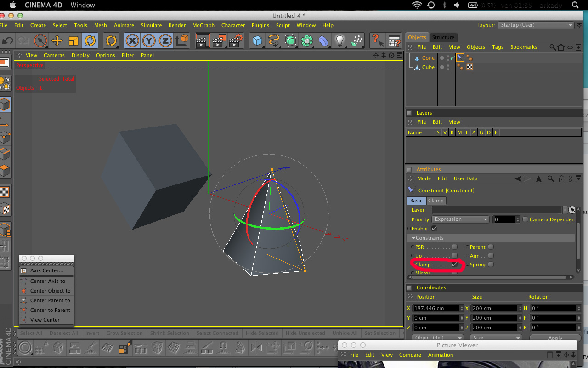Open the Layout Startup (User) dropdown
Screen dimensions: 588x368
click(536, 25)
